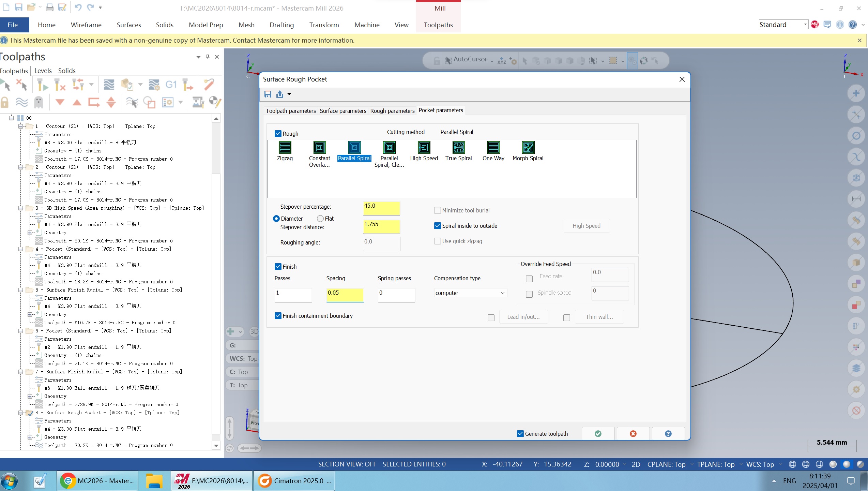Viewport: 868px width, 491px height.
Task: Choose the True Spiral cutting method
Action: 458,148
